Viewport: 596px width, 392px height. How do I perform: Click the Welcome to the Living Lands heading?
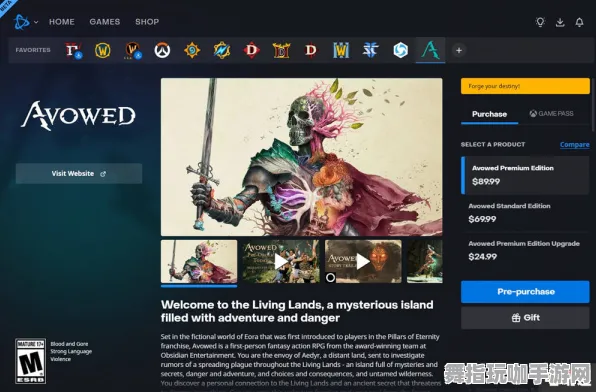point(297,311)
